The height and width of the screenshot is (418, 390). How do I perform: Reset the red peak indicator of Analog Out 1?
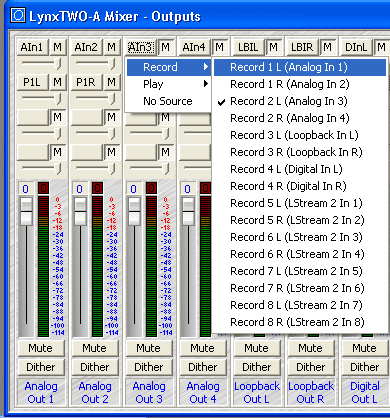pyautogui.click(x=43, y=188)
